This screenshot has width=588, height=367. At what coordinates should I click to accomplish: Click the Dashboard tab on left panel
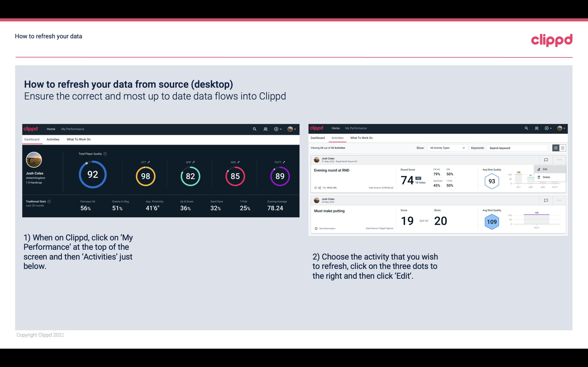pos(32,139)
